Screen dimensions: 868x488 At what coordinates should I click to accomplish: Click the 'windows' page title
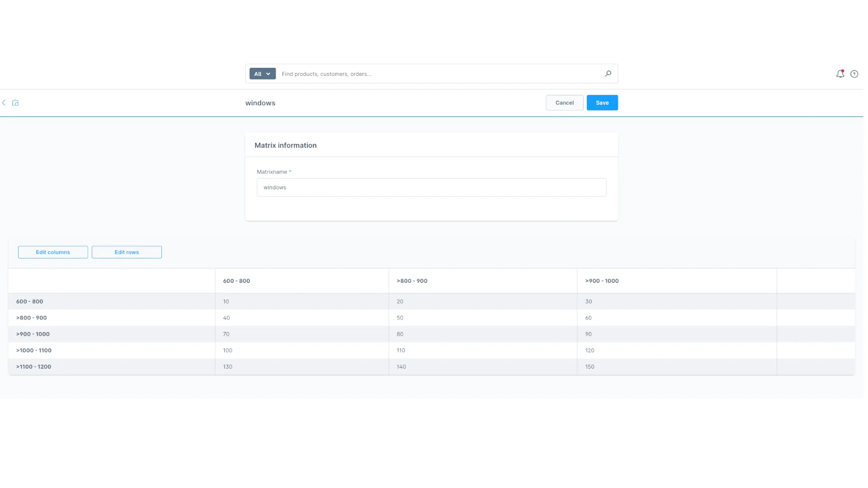[x=260, y=103]
